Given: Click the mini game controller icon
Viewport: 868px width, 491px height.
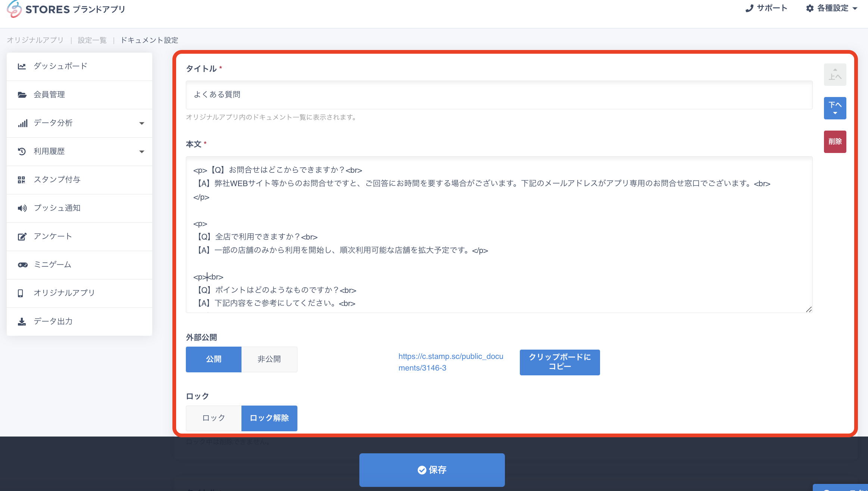Looking at the screenshot, I should click(22, 265).
